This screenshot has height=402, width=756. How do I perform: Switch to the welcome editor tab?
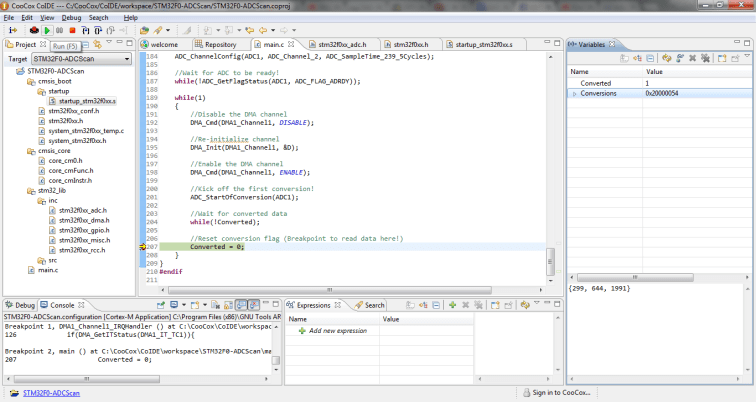pos(164,44)
